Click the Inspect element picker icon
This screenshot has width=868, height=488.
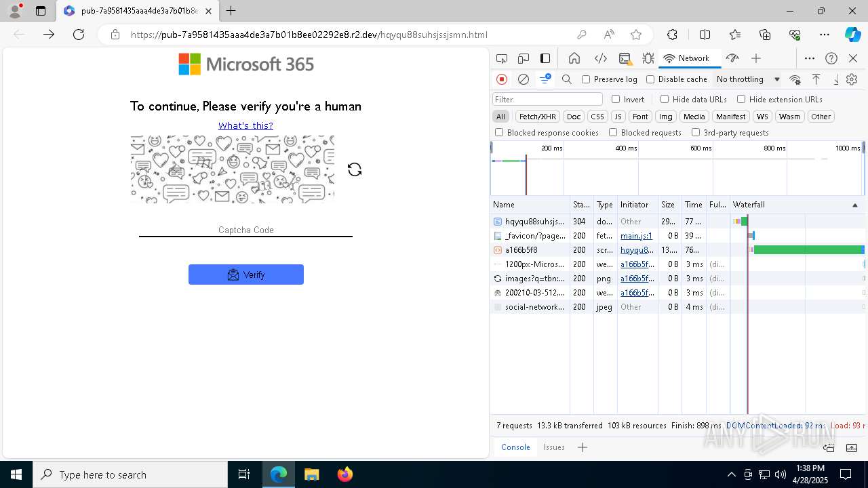(502, 58)
